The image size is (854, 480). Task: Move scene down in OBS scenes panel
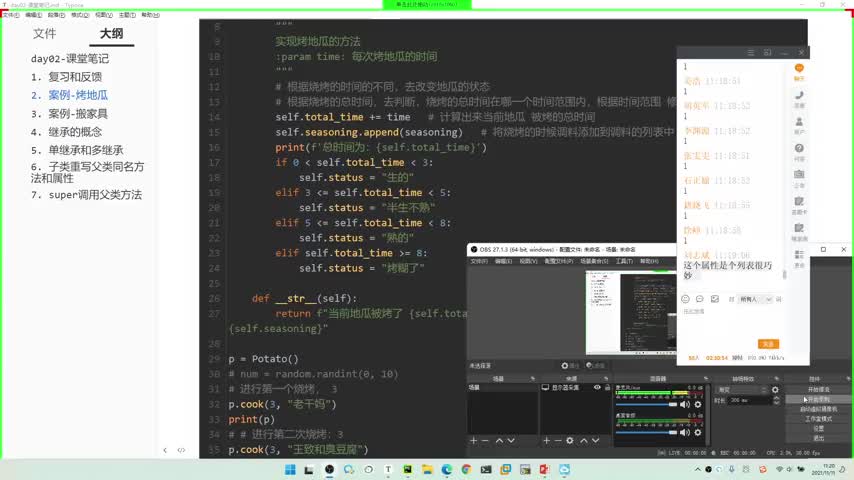511,440
